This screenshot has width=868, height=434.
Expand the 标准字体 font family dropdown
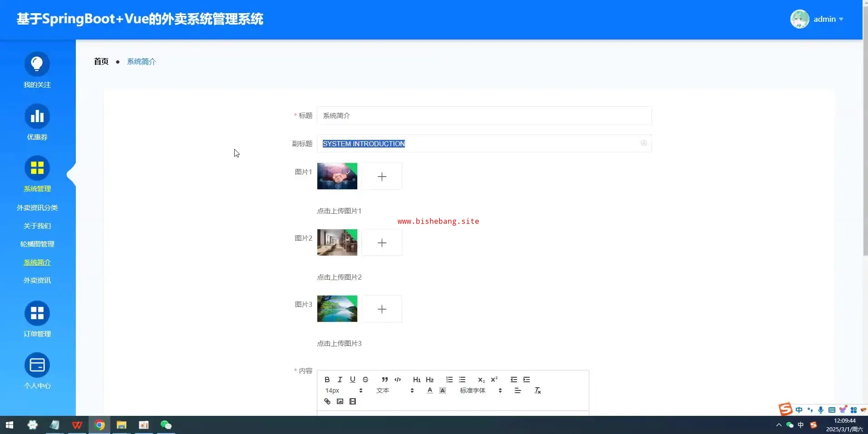(x=480, y=390)
